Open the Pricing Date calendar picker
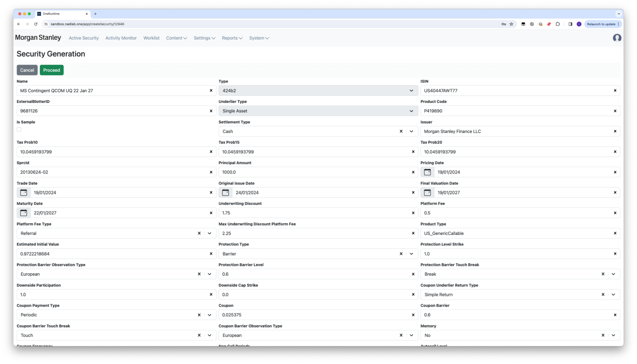Image resolution: width=637 pixels, height=364 pixels. 427,172
